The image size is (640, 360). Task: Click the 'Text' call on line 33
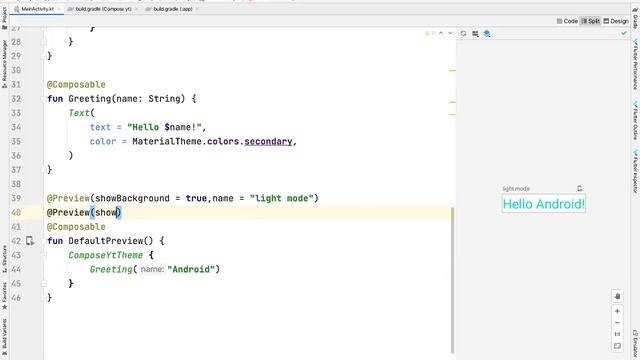79,113
